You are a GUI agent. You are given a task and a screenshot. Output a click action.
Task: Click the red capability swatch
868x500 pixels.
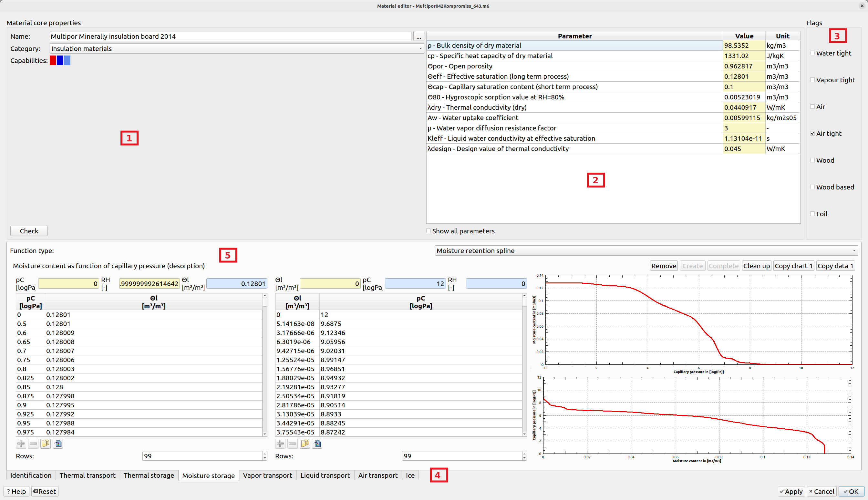(53, 60)
